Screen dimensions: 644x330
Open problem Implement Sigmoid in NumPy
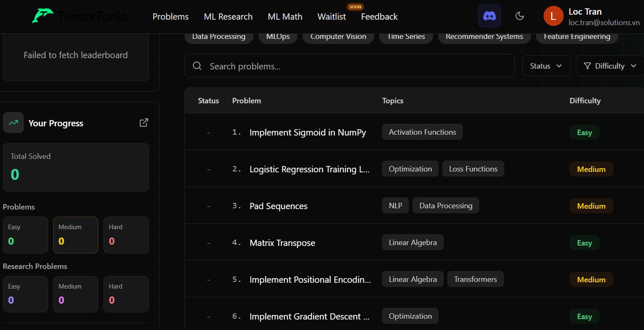point(308,133)
